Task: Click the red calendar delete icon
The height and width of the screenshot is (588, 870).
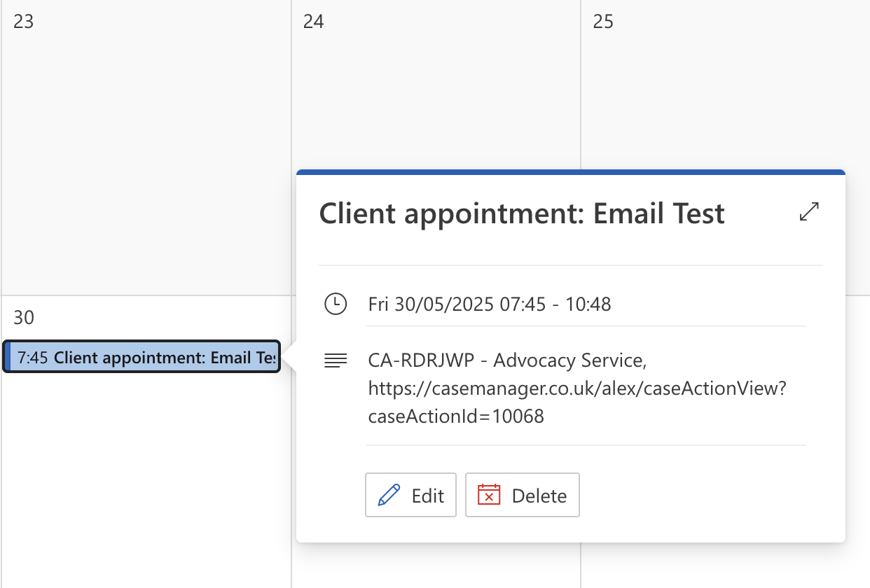Action: click(x=489, y=495)
